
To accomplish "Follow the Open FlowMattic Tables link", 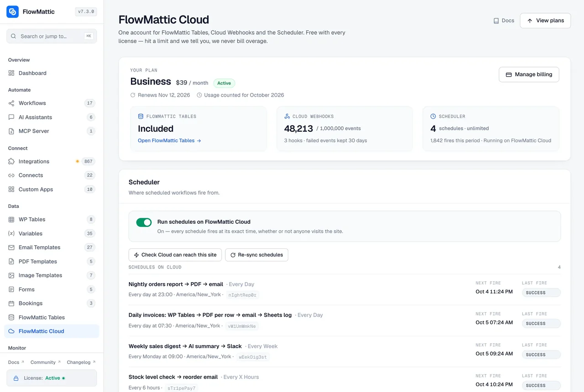I will pyautogui.click(x=169, y=140).
